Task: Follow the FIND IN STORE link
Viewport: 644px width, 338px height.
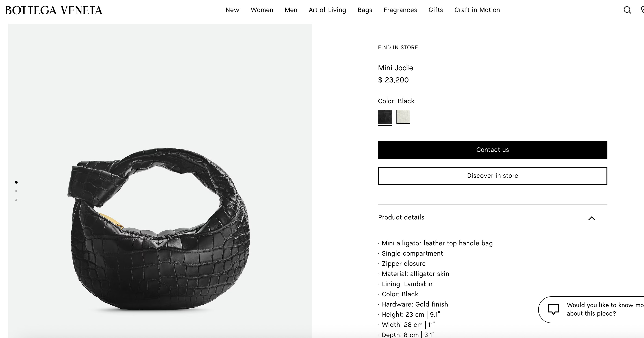Action: click(398, 47)
